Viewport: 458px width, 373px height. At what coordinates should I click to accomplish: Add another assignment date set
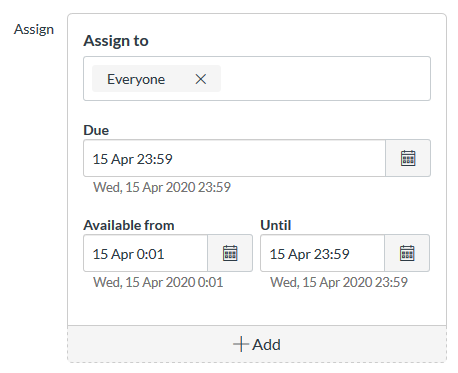pyautogui.click(x=257, y=344)
